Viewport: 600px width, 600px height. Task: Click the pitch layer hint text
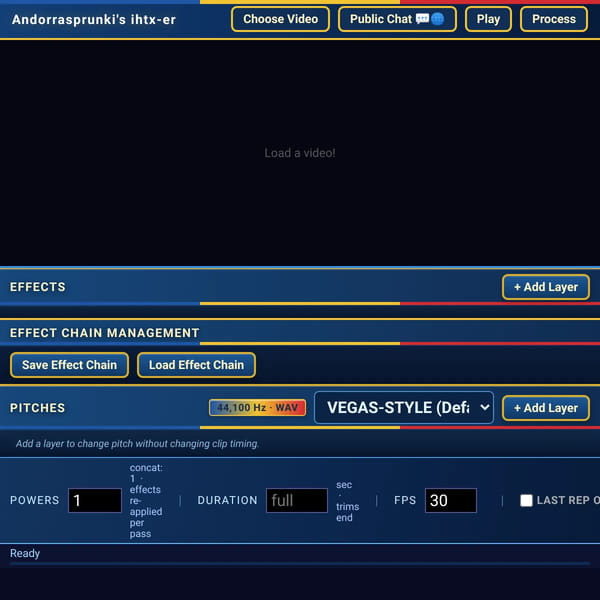coord(137,444)
